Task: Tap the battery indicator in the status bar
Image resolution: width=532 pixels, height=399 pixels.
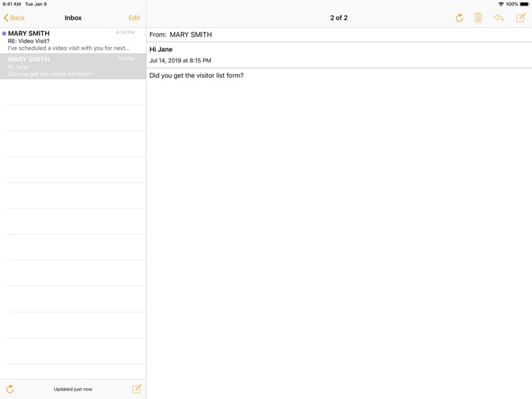Action: pos(524,4)
